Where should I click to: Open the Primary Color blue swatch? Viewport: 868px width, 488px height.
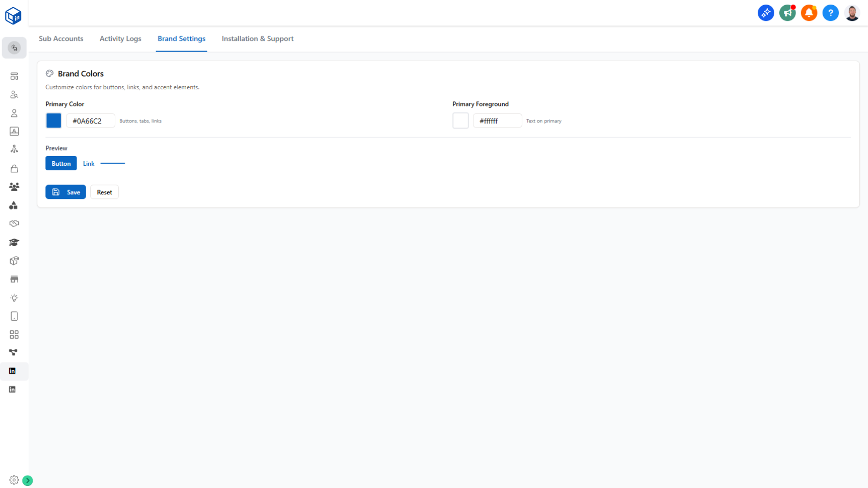point(54,121)
